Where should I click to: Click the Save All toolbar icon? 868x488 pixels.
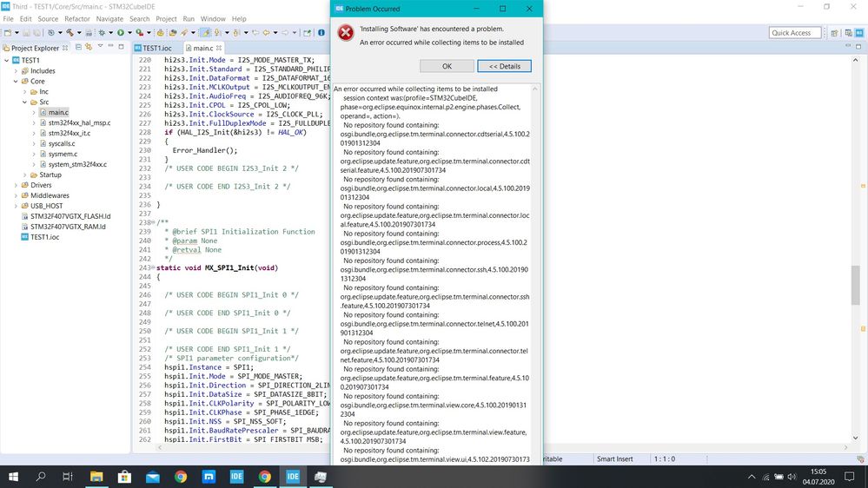pyautogui.click(x=36, y=33)
